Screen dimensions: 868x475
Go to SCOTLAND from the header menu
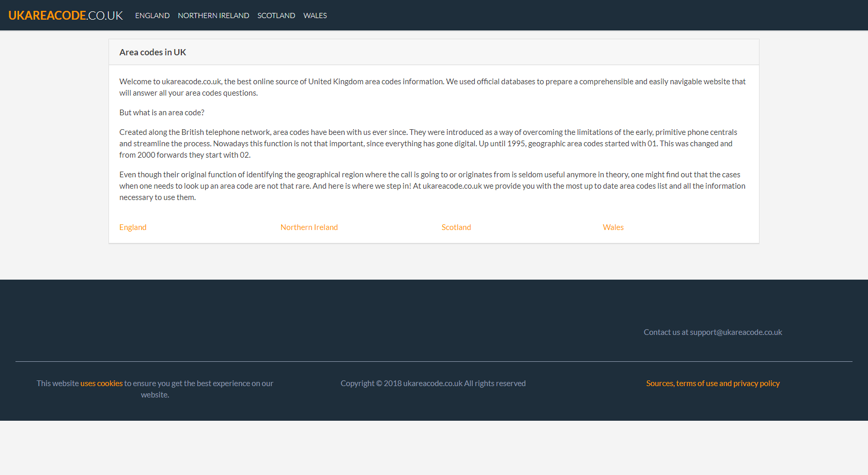click(x=276, y=16)
